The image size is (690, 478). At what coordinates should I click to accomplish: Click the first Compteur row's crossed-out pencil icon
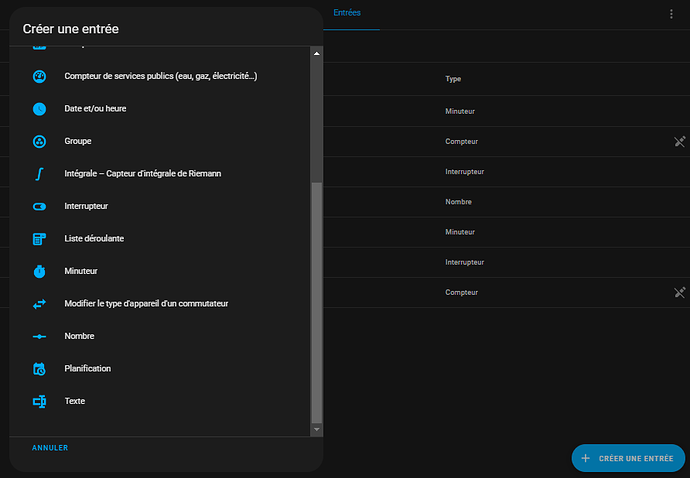pyautogui.click(x=679, y=142)
